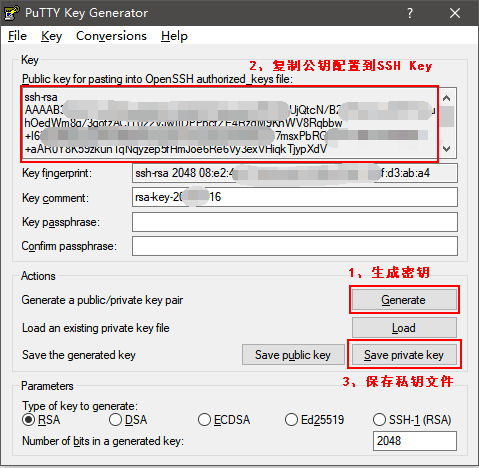The image size is (479, 468).
Task: Click the help question mark in the title bar
Action: (x=410, y=13)
